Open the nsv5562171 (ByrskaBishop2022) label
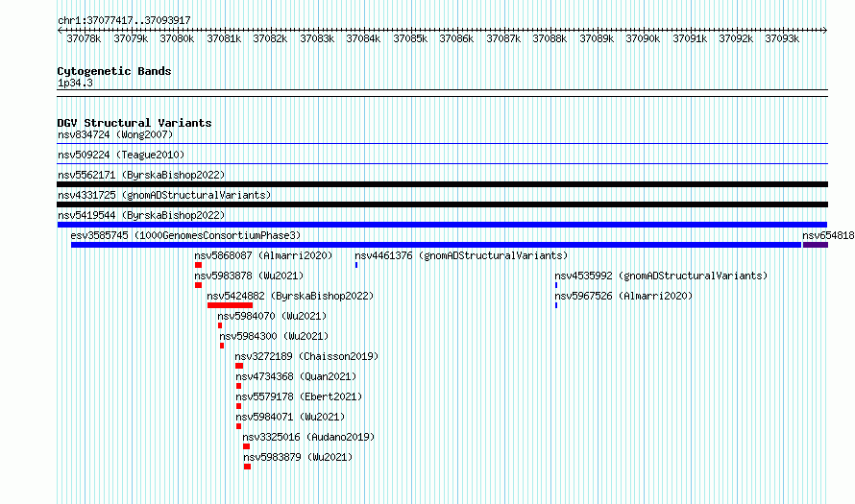 141,175
